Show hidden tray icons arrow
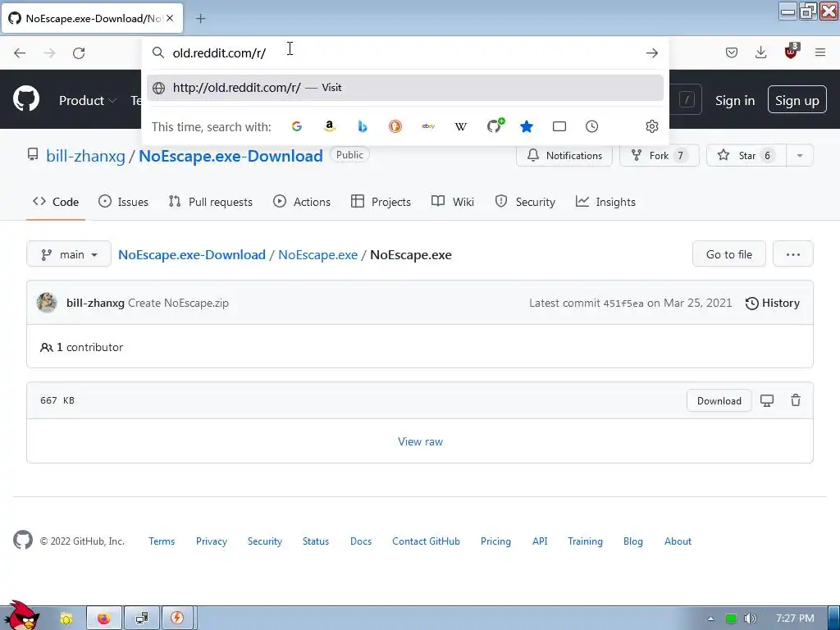 (x=710, y=619)
